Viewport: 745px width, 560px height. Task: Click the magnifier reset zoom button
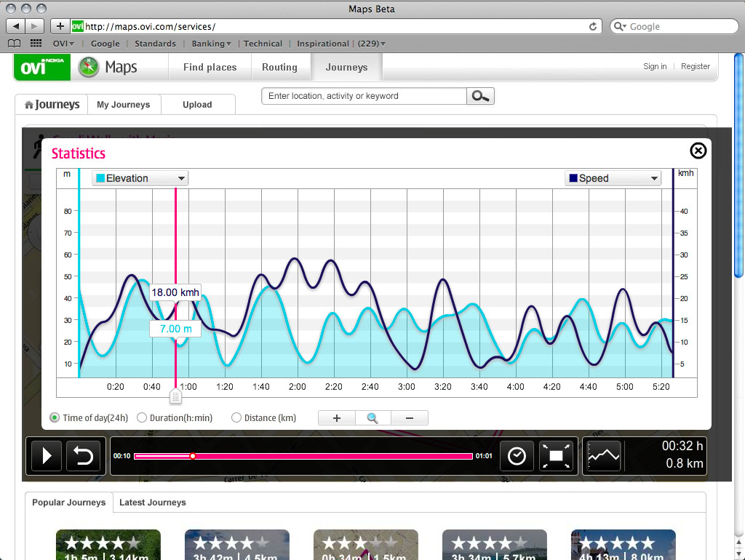[x=372, y=418]
